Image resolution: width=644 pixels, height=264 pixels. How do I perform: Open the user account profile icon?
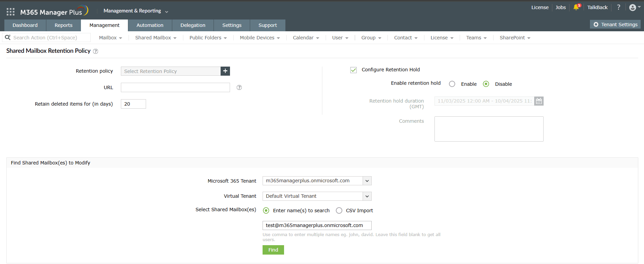[633, 7]
